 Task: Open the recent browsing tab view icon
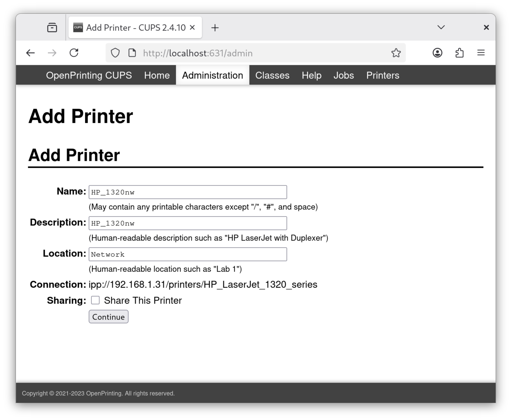tap(52, 28)
